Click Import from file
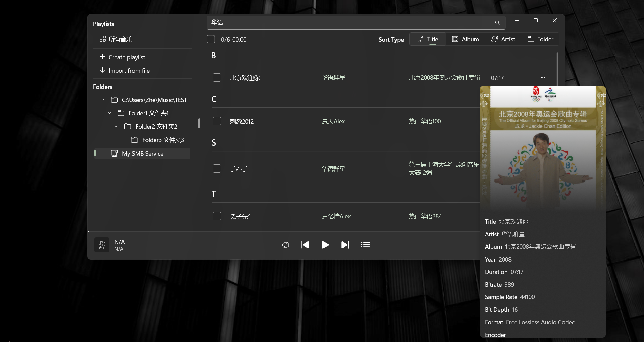644x342 pixels. [x=129, y=71]
